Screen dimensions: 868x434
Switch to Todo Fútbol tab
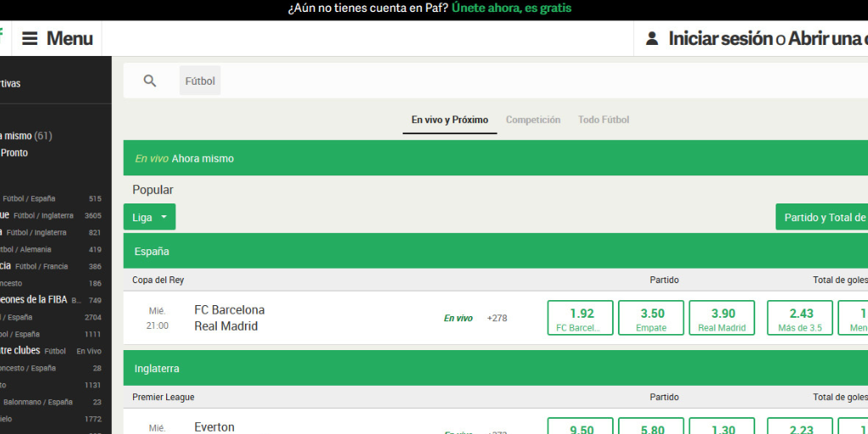click(604, 120)
